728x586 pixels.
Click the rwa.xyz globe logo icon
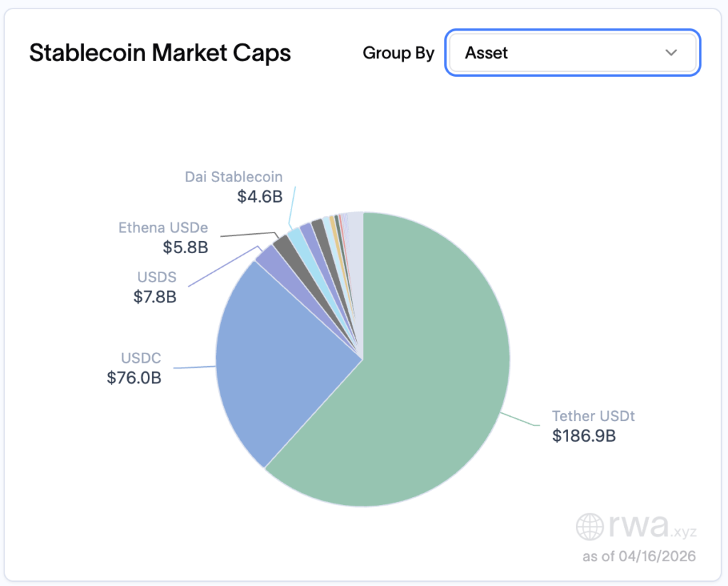[x=590, y=528]
